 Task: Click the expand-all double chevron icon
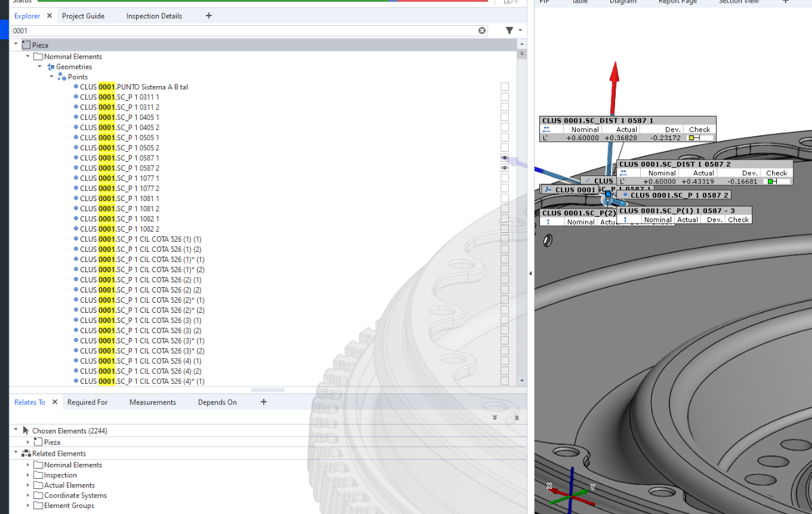tap(495, 417)
